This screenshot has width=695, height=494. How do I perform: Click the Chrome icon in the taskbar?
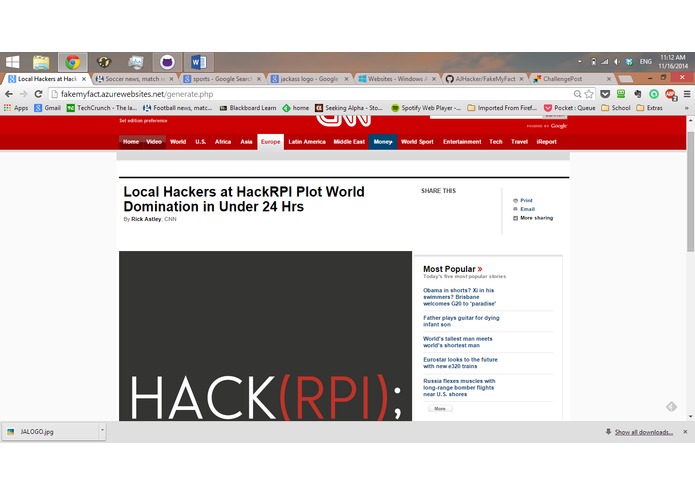[x=73, y=62]
